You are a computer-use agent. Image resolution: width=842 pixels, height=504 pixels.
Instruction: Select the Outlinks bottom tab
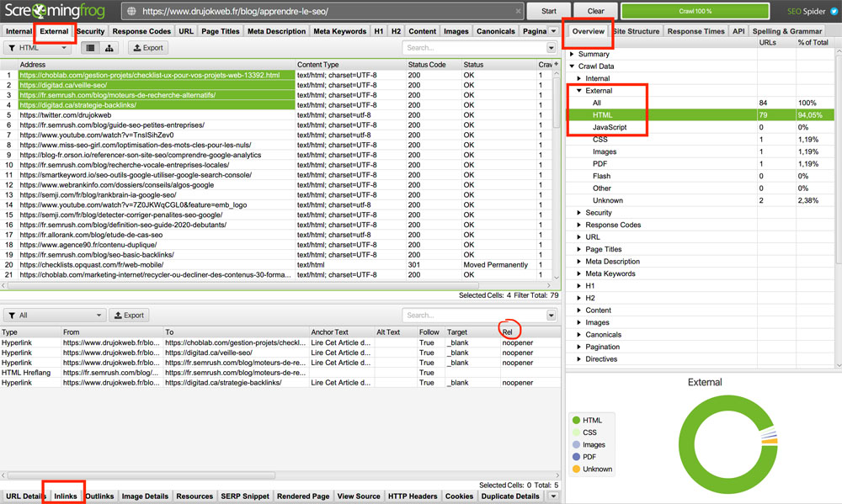100,496
